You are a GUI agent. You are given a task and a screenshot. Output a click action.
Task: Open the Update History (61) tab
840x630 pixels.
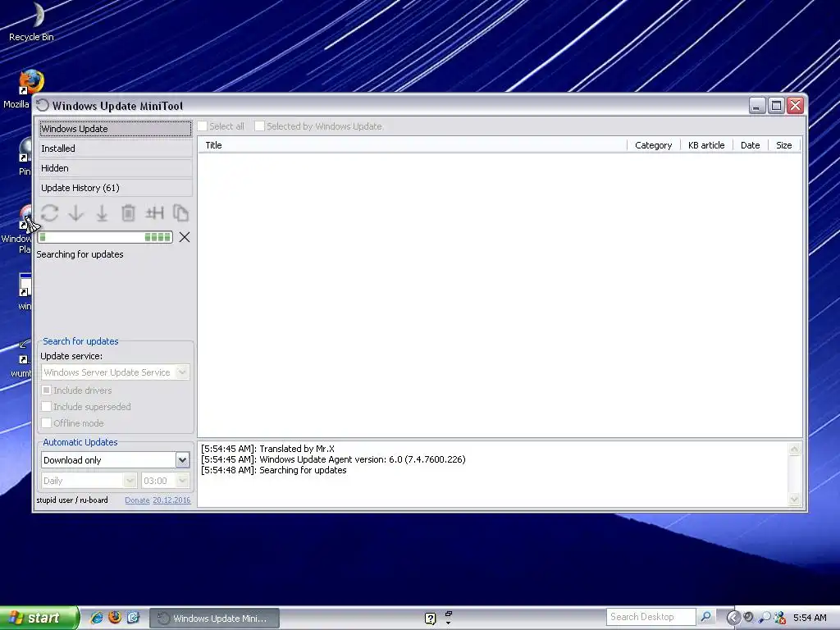point(115,188)
